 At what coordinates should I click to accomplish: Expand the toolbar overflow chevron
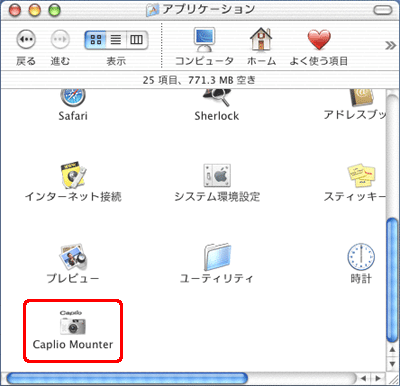point(390,45)
